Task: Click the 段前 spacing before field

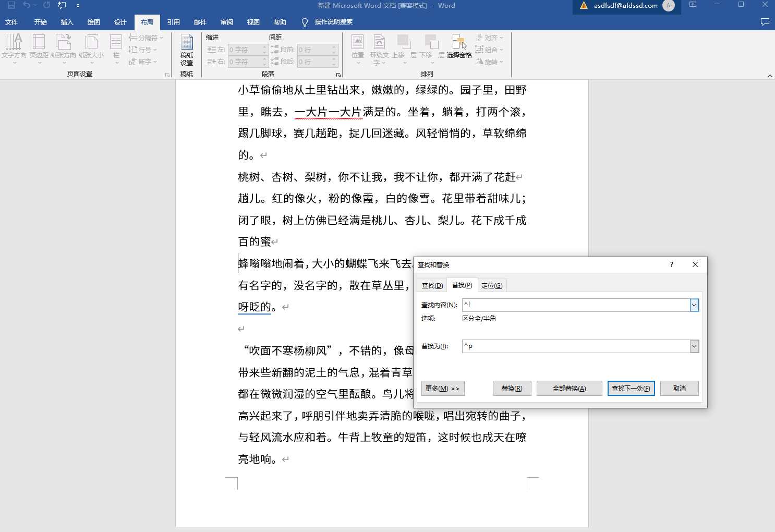Action: point(318,50)
